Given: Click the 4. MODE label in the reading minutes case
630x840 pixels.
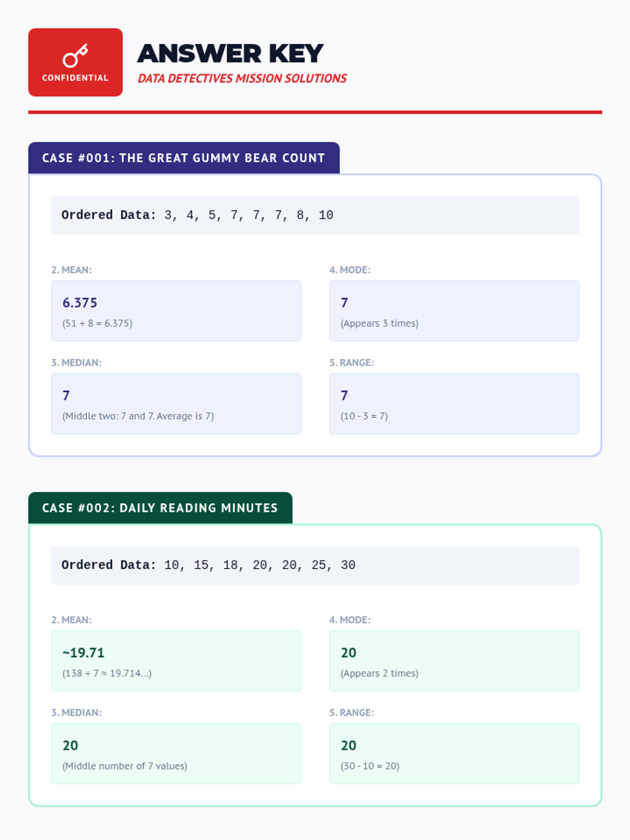Looking at the screenshot, I should coord(350,620).
